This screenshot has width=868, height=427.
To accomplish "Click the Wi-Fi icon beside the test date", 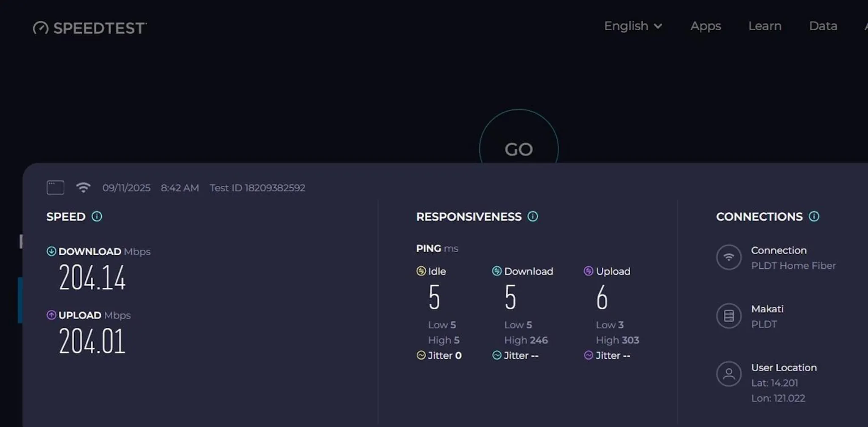I will click(x=84, y=187).
